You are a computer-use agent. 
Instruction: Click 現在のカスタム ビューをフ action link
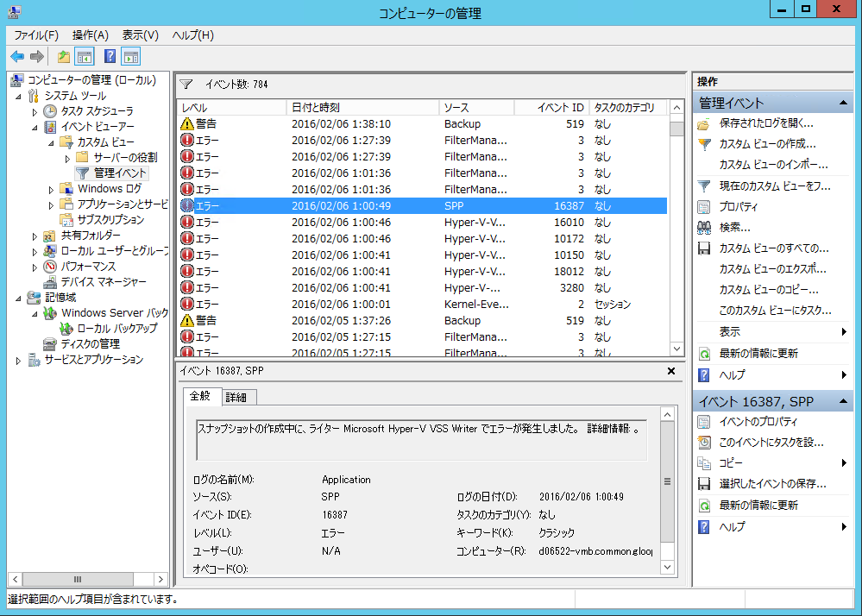(x=775, y=185)
